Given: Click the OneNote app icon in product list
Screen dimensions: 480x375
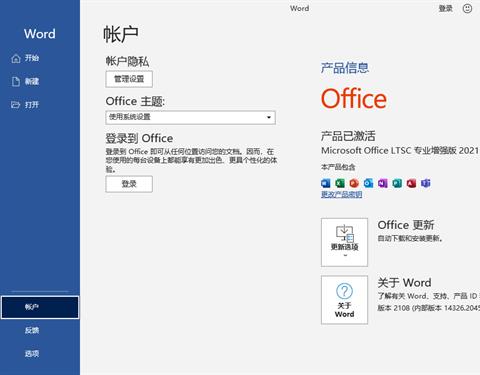Looking at the screenshot, I should point(383,183).
